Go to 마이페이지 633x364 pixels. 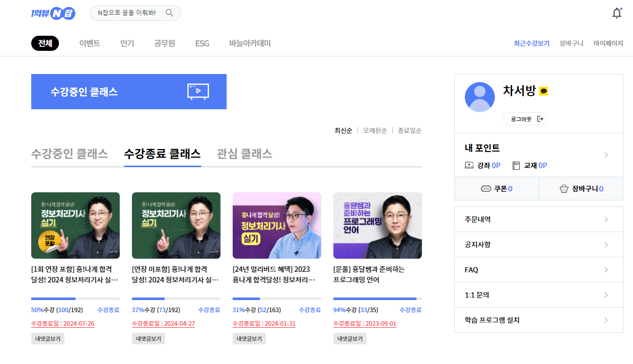point(608,43)
